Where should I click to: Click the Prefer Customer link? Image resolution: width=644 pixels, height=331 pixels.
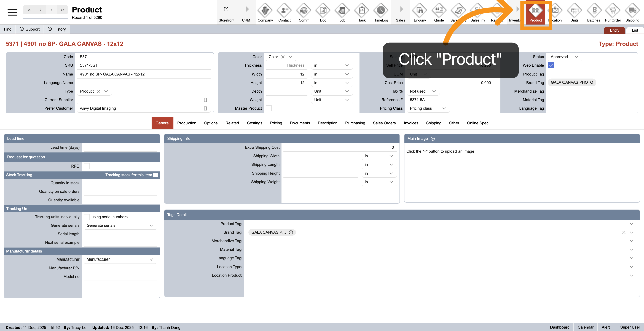pyautogui.click(x=59, y=108)
